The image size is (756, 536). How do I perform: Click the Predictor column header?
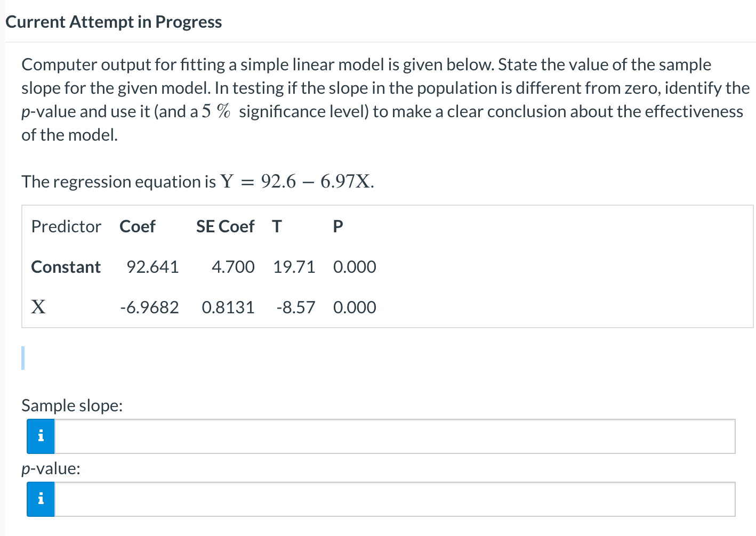click(x=66, y=226)
